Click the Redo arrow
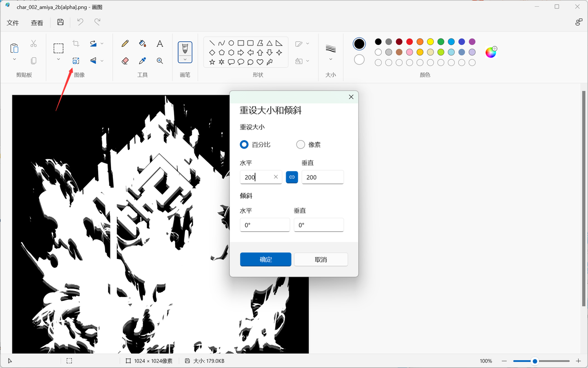The width and height of the screenshot is (588, 368). 97,22
